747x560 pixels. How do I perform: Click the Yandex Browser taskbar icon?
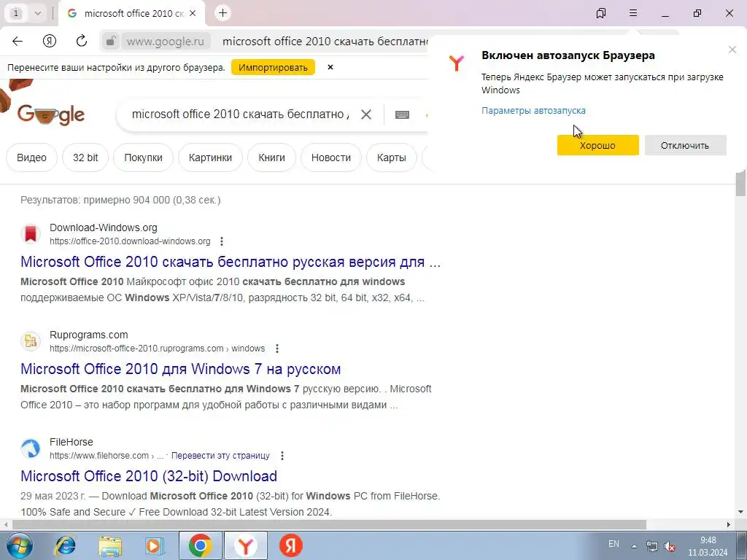coord(245,545)
